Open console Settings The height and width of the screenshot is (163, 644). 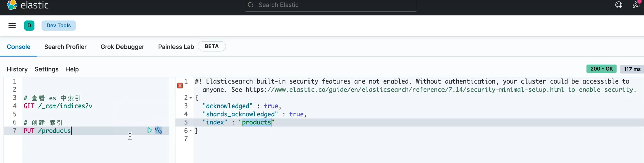pyautogui.click(x=47, y=69)
